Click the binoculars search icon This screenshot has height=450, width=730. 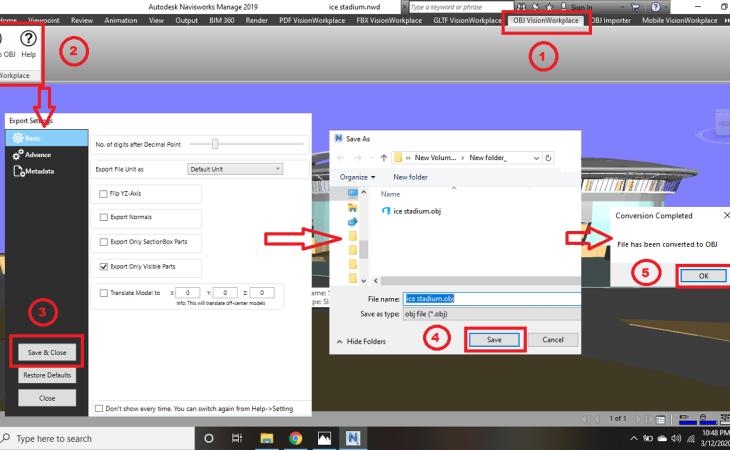point(521,7)
